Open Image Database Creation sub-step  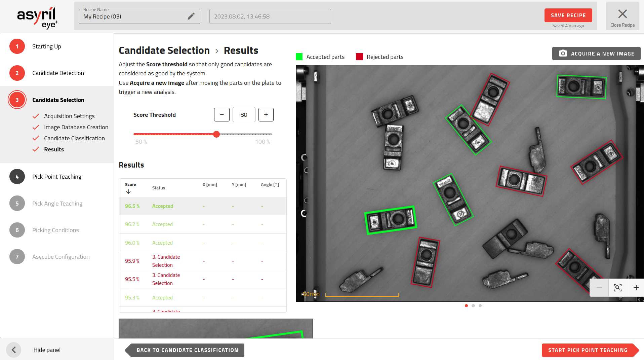coord(76,127)
